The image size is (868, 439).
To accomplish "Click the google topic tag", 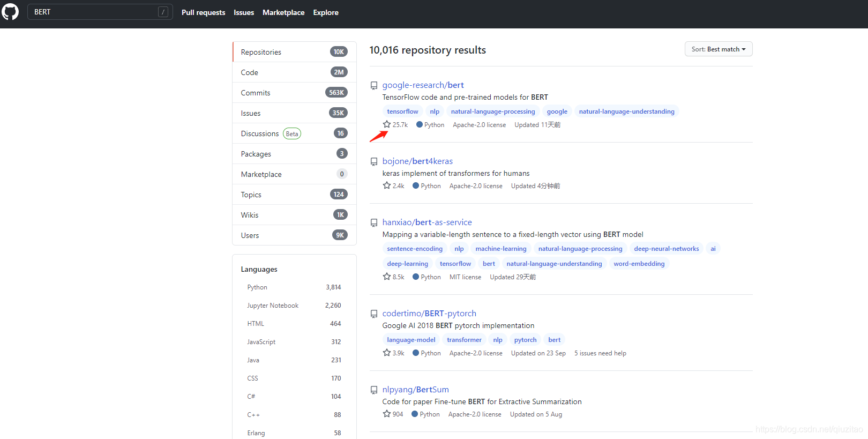I will click(x=557, y=111).
